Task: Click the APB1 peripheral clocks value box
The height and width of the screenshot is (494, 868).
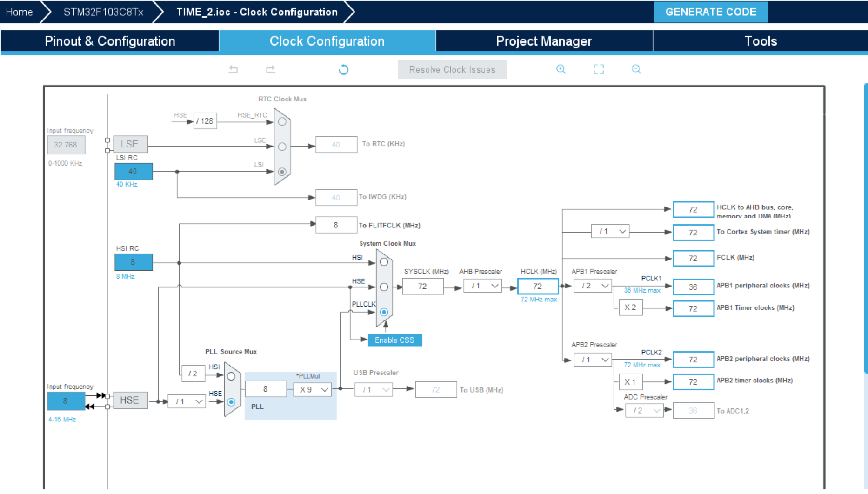Action: click(x=693, y=287)
